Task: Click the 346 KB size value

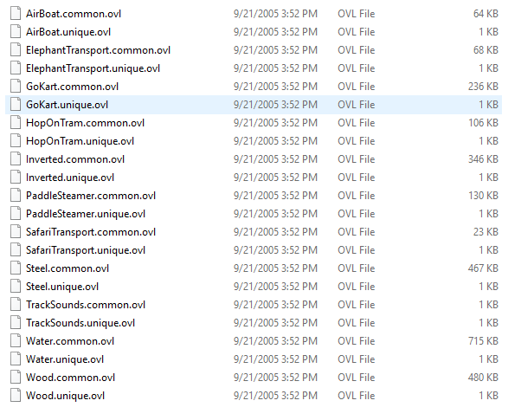Action: coord(484,159)
